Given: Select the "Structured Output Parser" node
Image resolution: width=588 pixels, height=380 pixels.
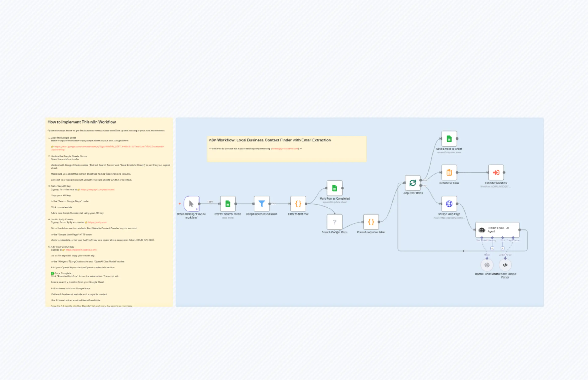Looking at the screenshot, I should click(505, 265).
